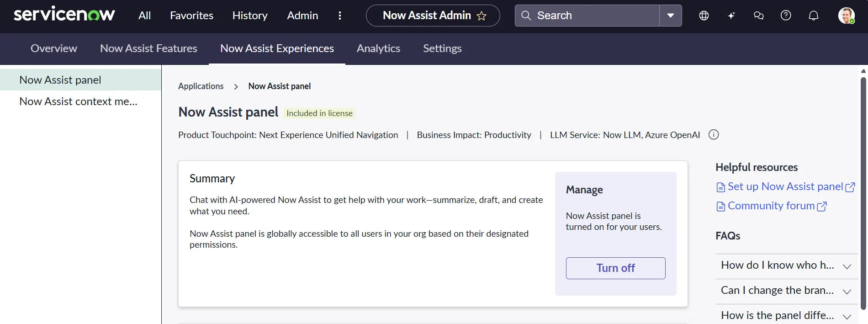This screenshot has height=324, width=868.
Task: Expand the search scope dropdown arrow
Action: pyautogui.click(x=671, y=16)
